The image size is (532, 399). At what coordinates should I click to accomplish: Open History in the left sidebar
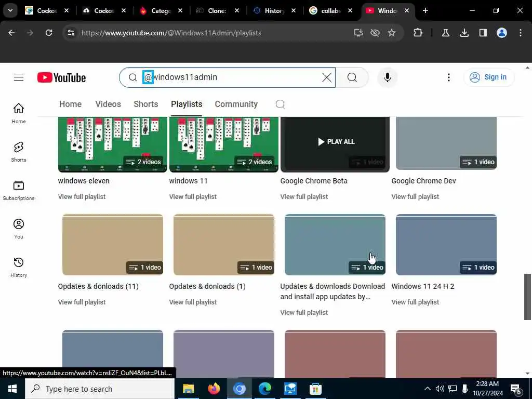point(19,267)
